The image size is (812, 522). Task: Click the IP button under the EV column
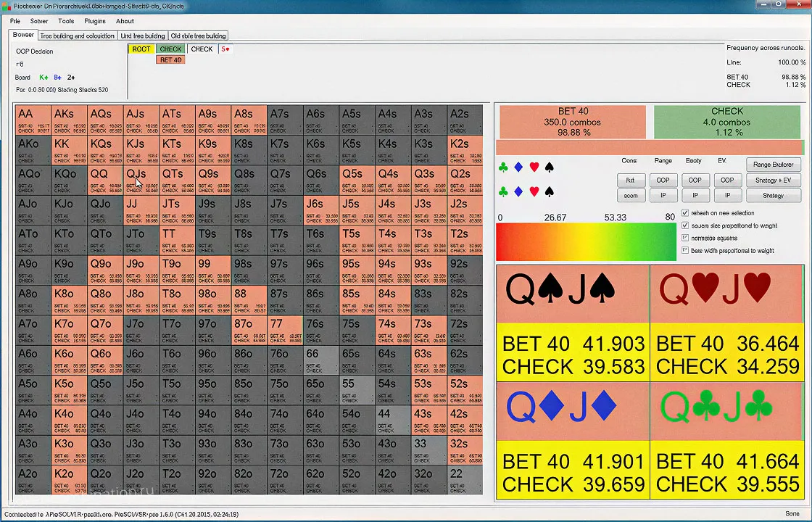(x=726, y=196)
